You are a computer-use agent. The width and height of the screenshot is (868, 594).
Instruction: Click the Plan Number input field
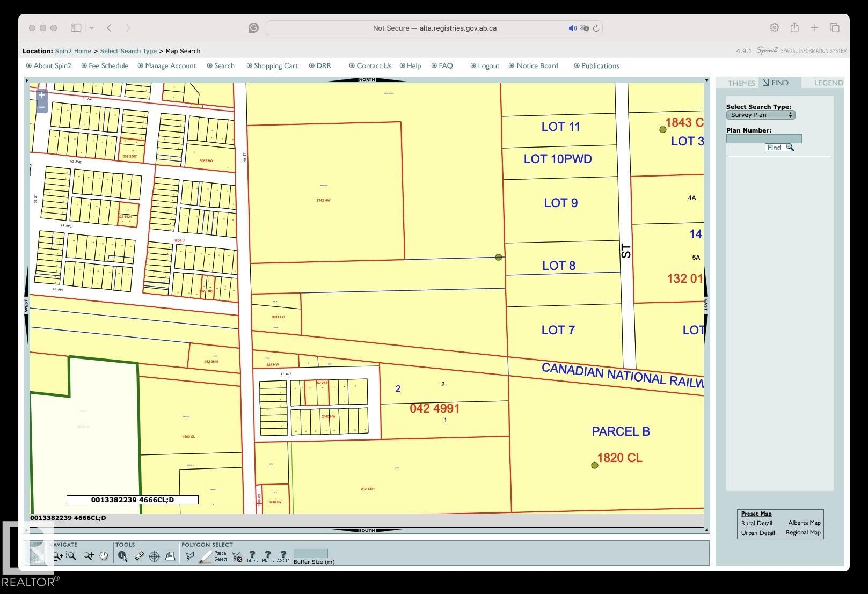coord(763,139)
